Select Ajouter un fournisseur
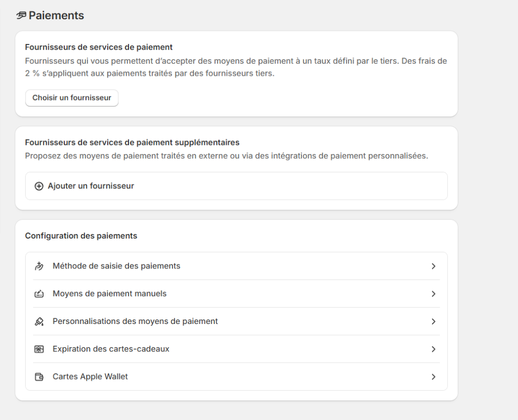518x420 pixels. 237,186
